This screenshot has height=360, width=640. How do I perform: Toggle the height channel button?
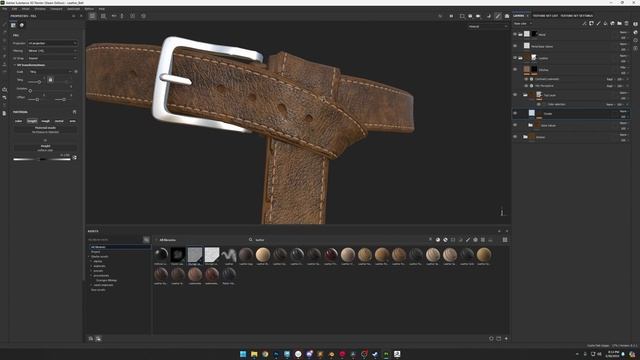pos(32,121)
